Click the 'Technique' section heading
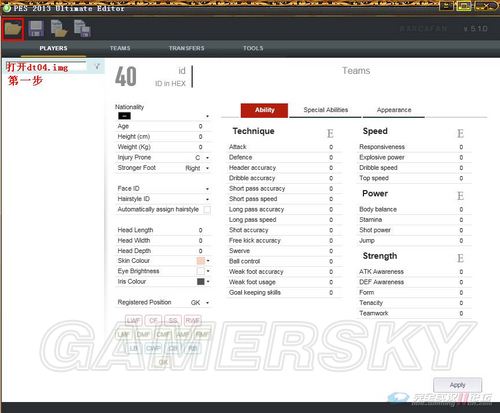The image size is (500, 413). (253, 131)
